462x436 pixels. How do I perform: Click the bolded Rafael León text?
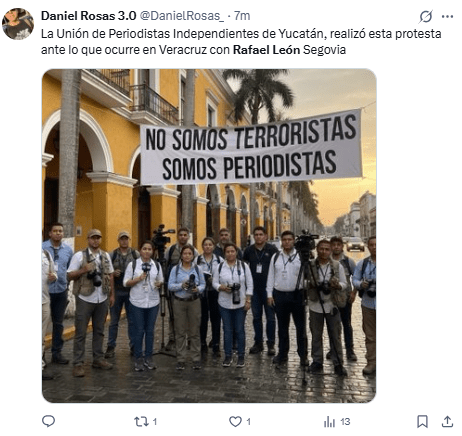266,50
